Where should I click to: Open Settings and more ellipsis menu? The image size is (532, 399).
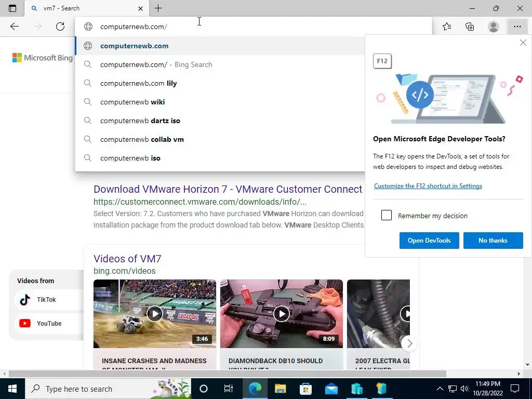[x=517, y=26]
